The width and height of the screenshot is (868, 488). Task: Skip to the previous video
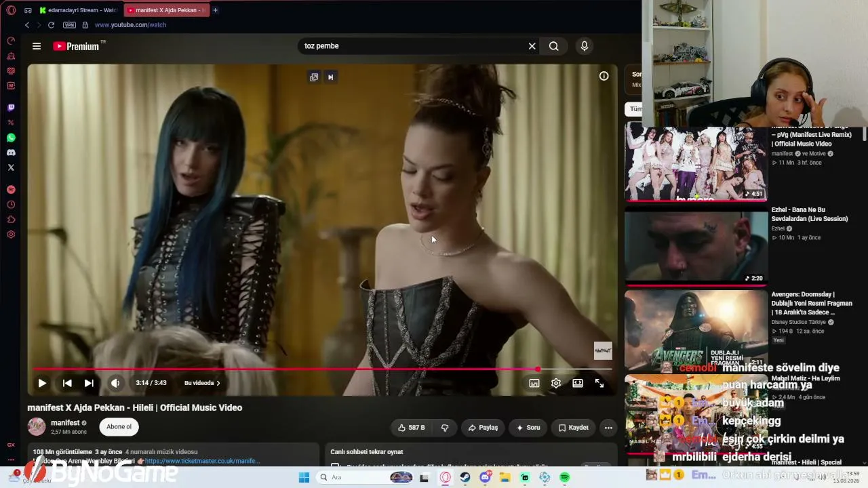point(67,383)
